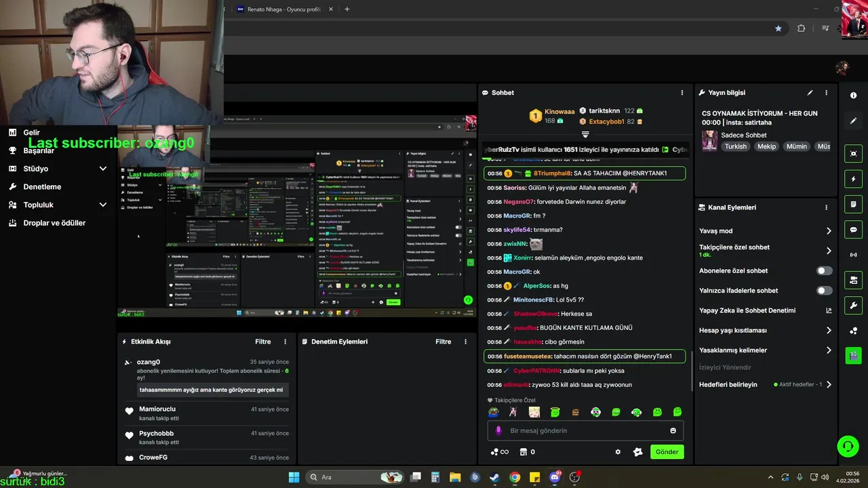Viewport: 868px width, 488px height.
Task: Open OBS Studio from the taskbar
Action: click(x=575, y=477)
